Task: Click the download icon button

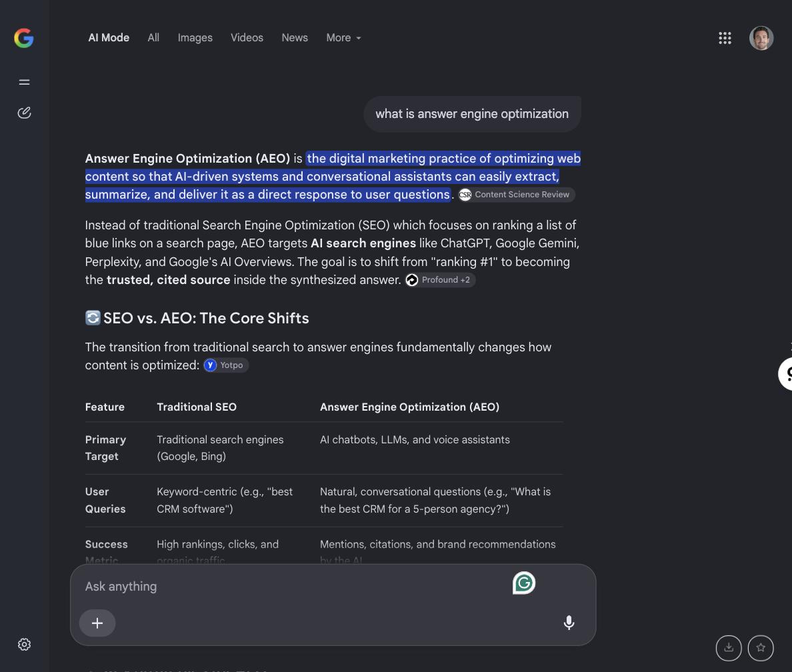Action: click(x=729, y=648)
